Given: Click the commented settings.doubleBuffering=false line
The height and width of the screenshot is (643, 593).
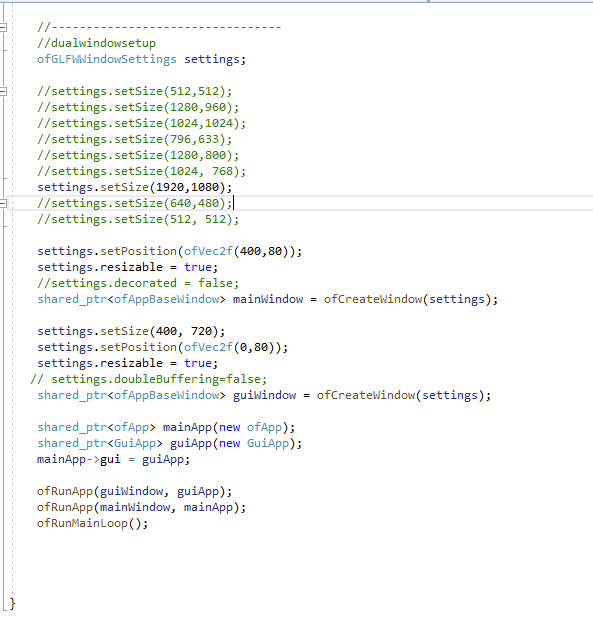Looking at the screenshot, I should 148,379.
